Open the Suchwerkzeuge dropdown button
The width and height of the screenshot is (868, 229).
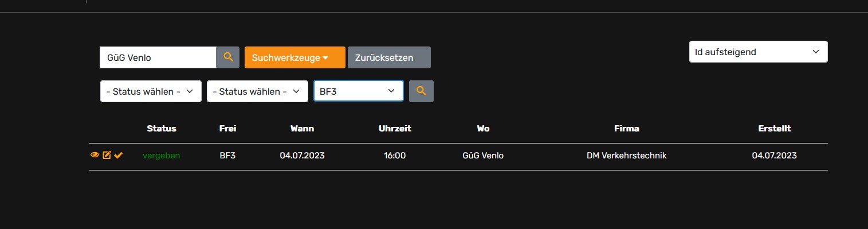(295, 57)
